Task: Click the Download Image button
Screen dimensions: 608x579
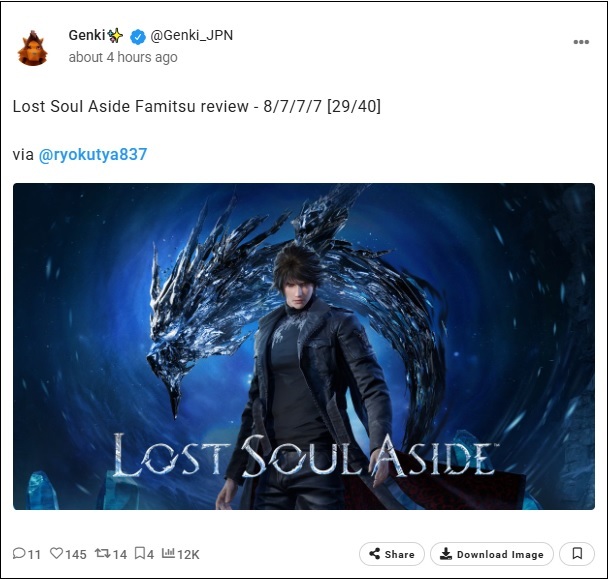Action: pos(492,554)
